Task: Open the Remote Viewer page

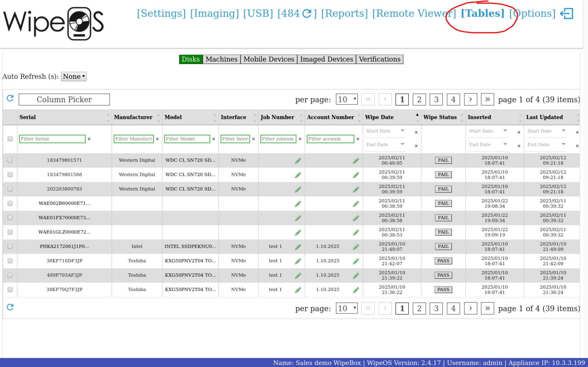Action: 414,13
